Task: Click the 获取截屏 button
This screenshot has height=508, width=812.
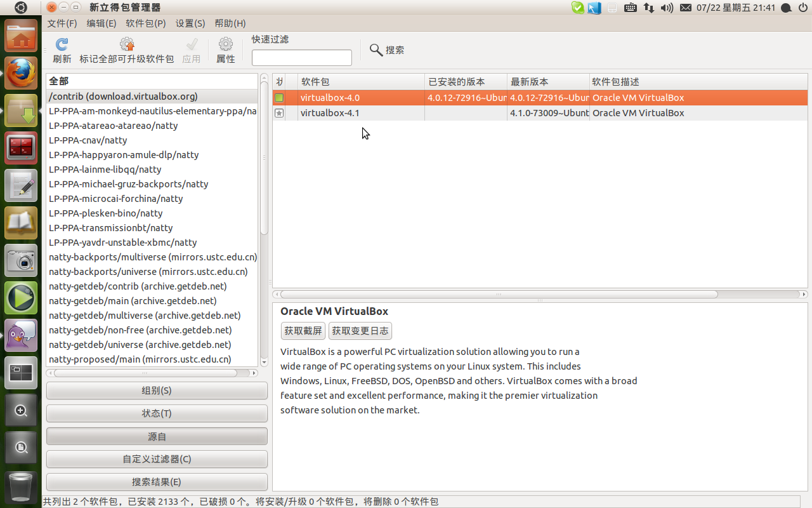Action: click(303, 331)
